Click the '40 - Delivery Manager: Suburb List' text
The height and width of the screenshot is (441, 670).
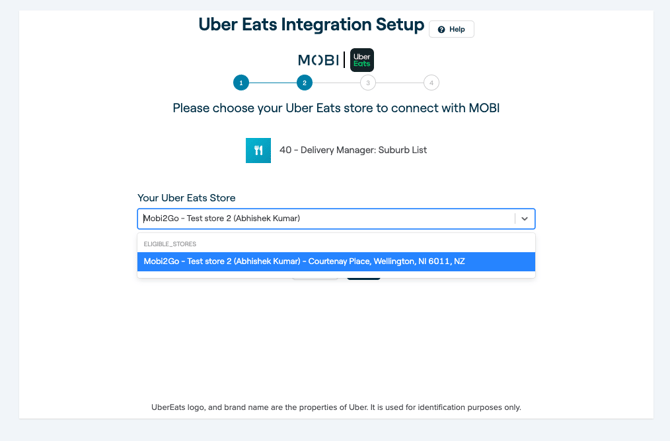pyautogui.click(x=353, y=150)
